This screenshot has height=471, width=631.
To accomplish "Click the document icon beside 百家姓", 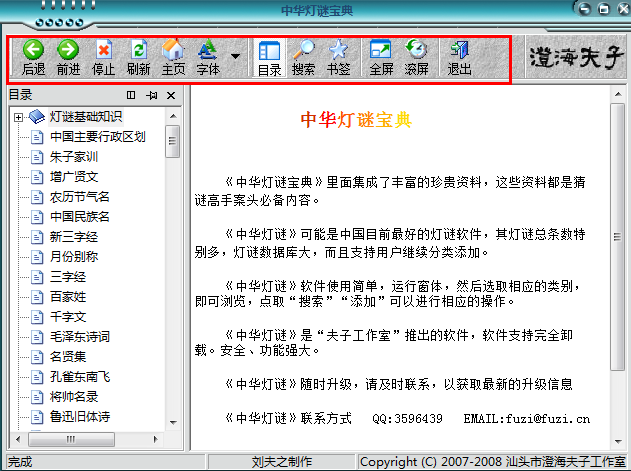I will pyautogui.click(x=37, y=297).
